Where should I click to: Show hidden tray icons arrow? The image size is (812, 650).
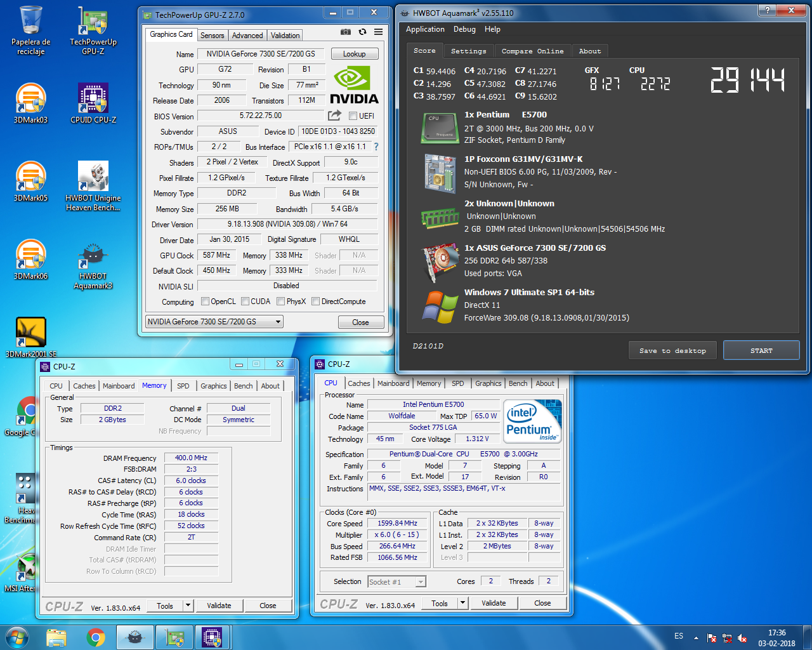point(696,638)
